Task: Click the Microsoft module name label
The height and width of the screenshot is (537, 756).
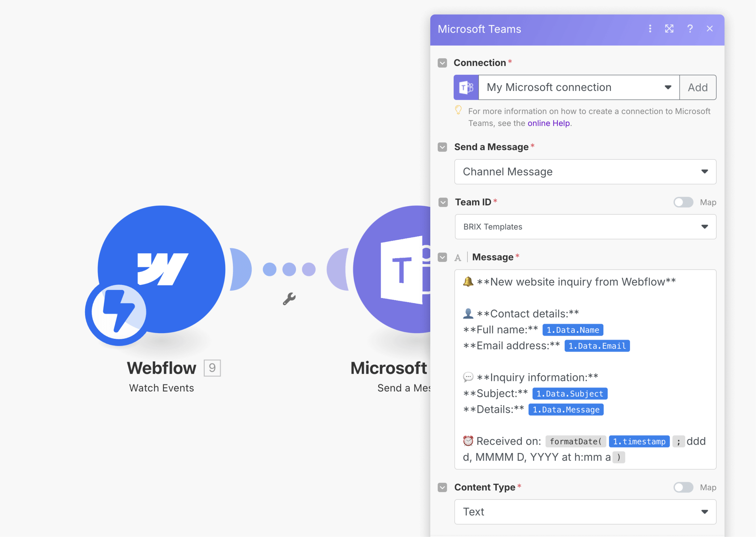Action: 389,368
